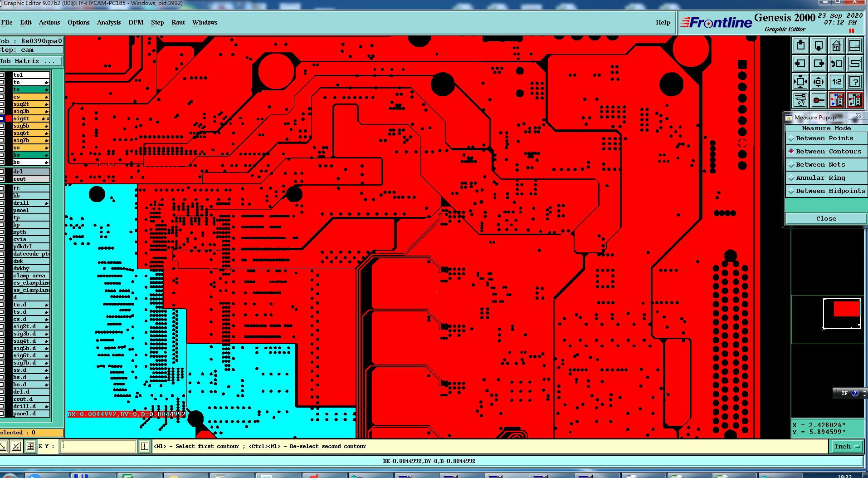Click the Home view icon
Image resolution: width=868 pixels, height=478 pixels.
click(836, 45)
